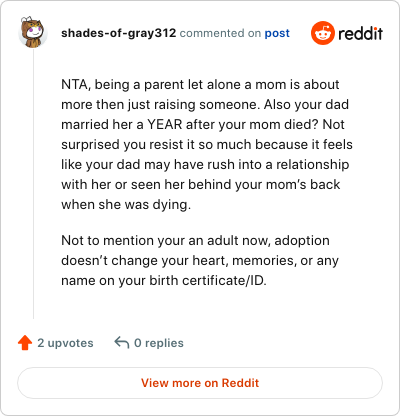The image size is (400, 416).
Task: Click the reply arrow icon
Action: pos(122,342)
